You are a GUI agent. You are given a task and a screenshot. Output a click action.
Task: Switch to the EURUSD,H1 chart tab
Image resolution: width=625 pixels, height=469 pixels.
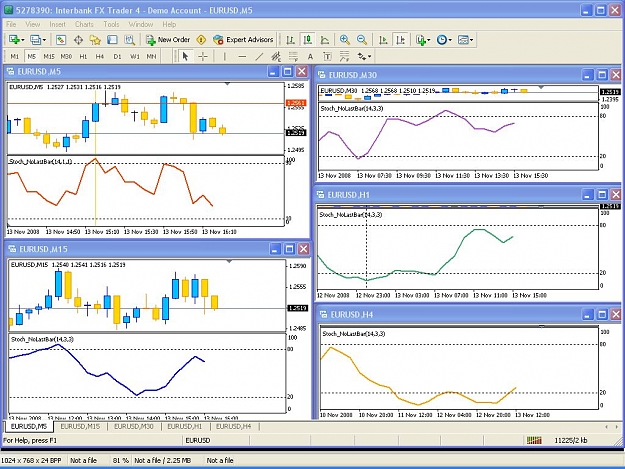185,426
